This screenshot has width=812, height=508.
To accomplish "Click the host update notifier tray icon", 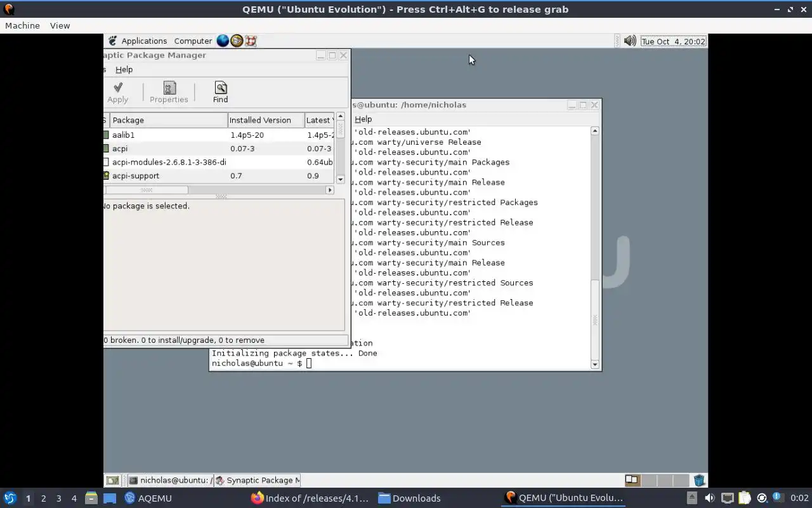I will coord(762,498).
